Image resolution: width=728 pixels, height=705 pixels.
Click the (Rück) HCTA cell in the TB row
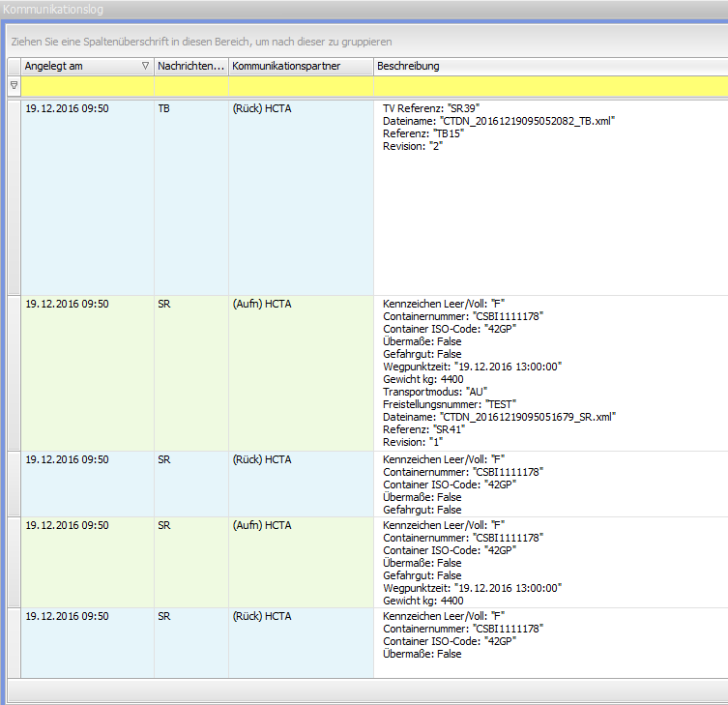(262, 109)
